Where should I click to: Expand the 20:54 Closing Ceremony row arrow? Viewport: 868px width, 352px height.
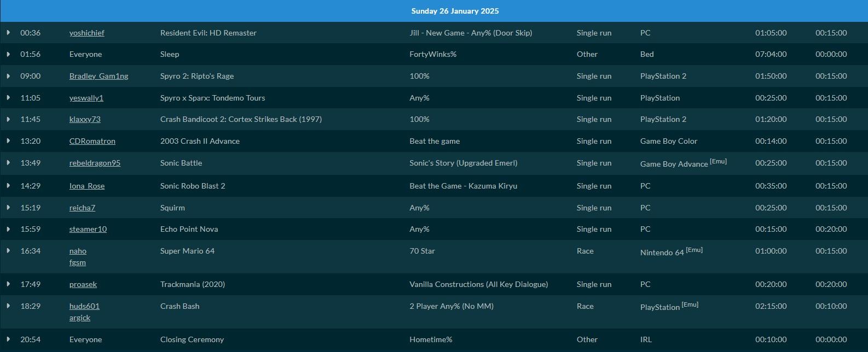tap(8, 339)
